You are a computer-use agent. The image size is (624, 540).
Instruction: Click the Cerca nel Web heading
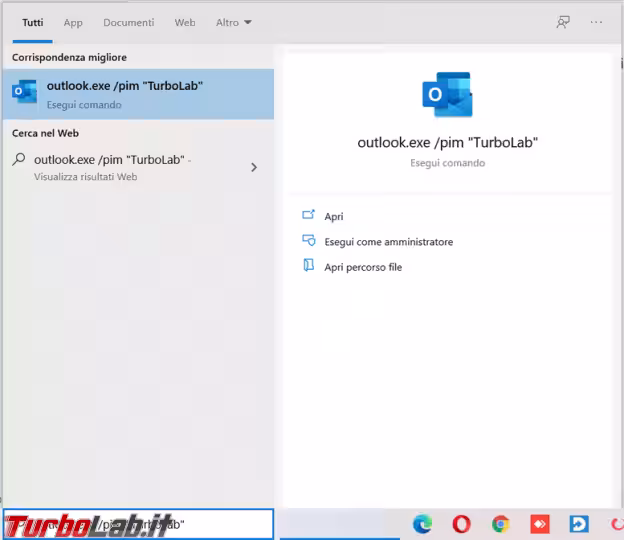click(45, 133)
